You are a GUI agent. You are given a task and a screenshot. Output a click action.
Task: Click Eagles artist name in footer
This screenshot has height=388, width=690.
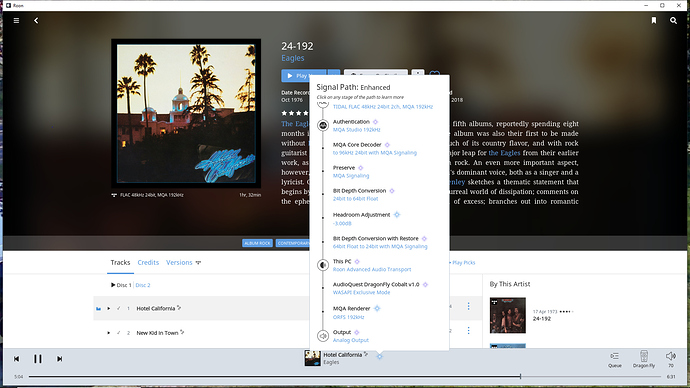coord(331,362)
